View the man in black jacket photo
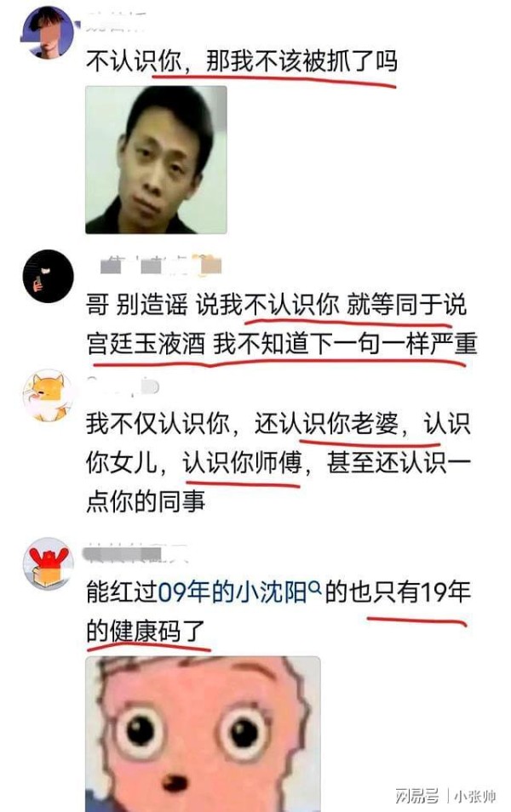Screen dimensions: 511x812 pyautogui.click(x=156, y=159)
